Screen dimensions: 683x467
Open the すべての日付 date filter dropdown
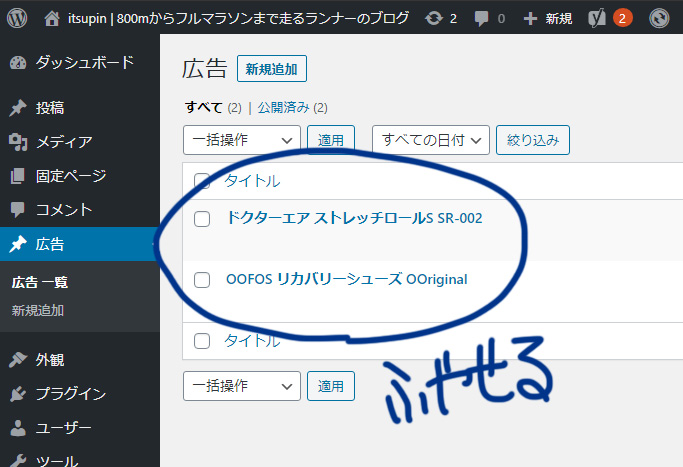[430, 141]
